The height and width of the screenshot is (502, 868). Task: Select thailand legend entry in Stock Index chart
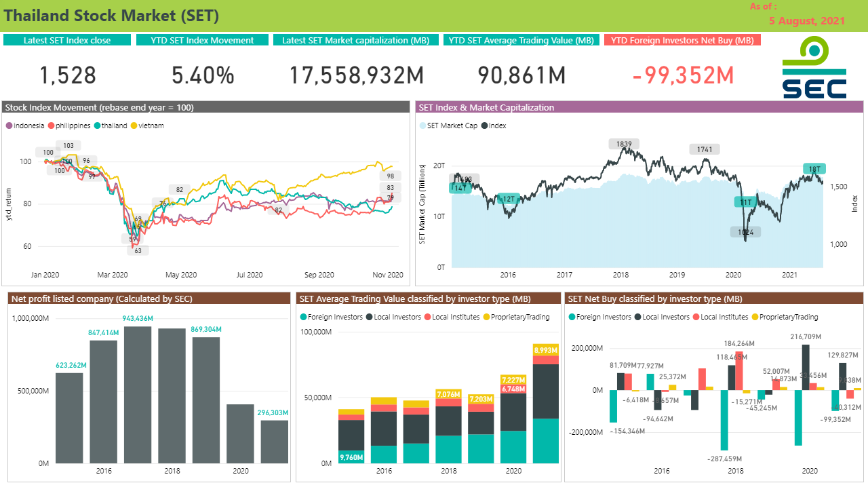coord(111,125)
